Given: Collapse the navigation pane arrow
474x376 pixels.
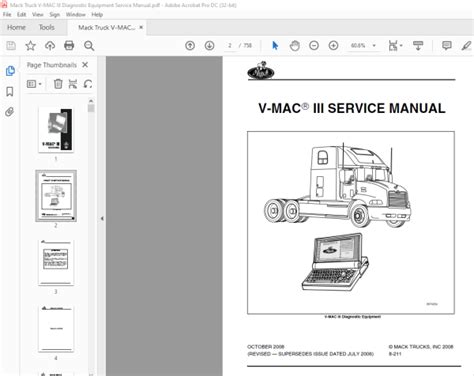Looking at the screenshot, I should pyautogui.click(x=102, y=219).
